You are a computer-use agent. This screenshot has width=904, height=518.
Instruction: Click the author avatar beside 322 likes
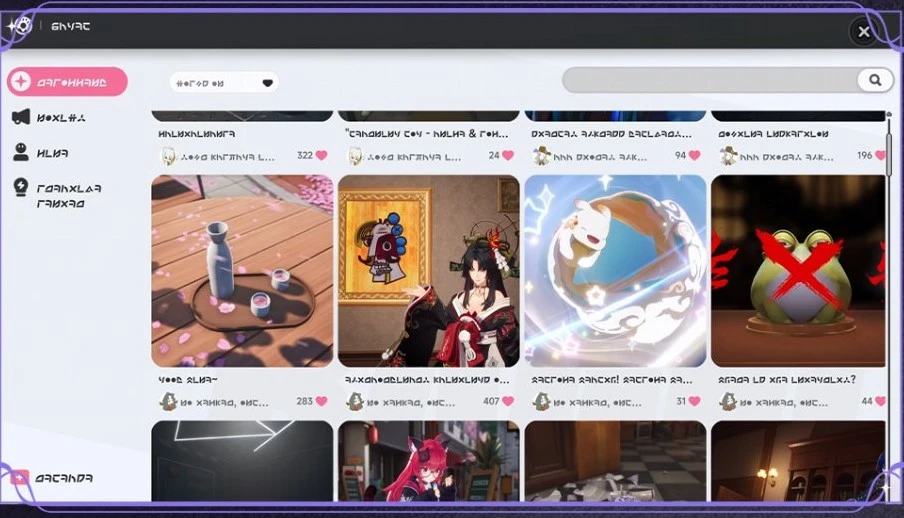click(168, 156)
